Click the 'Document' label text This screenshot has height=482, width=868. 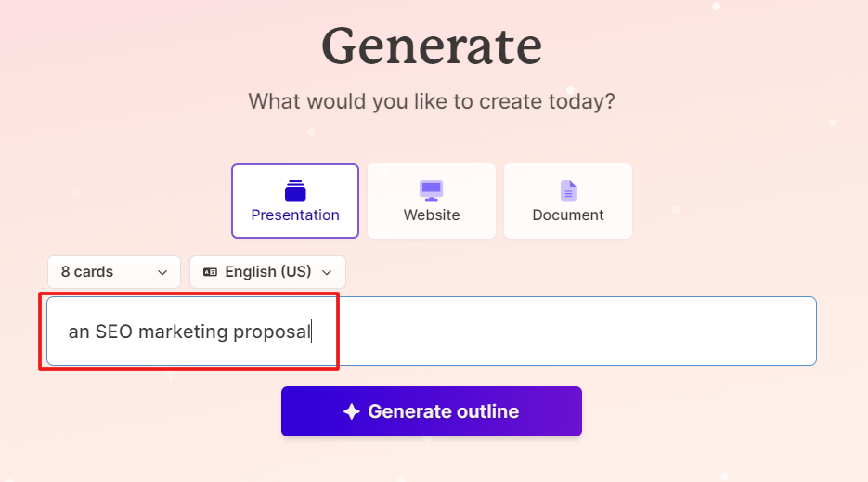568,215
